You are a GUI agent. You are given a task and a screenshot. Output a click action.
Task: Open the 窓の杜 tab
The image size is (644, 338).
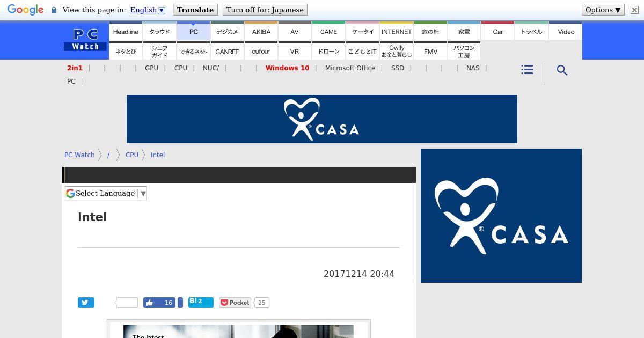[x=430, y=31]
